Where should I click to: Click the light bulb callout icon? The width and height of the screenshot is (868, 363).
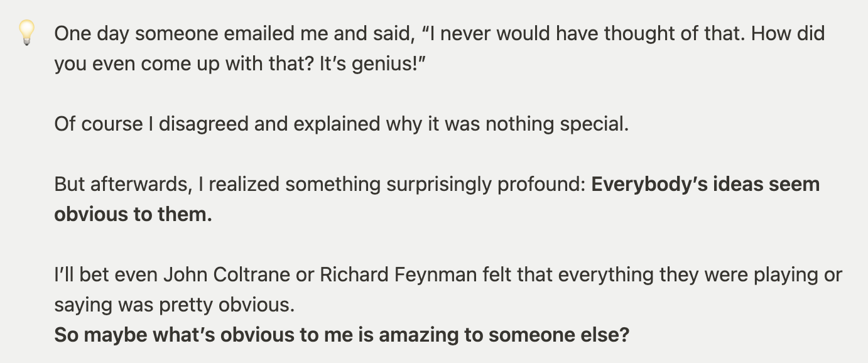coord(26,33)
